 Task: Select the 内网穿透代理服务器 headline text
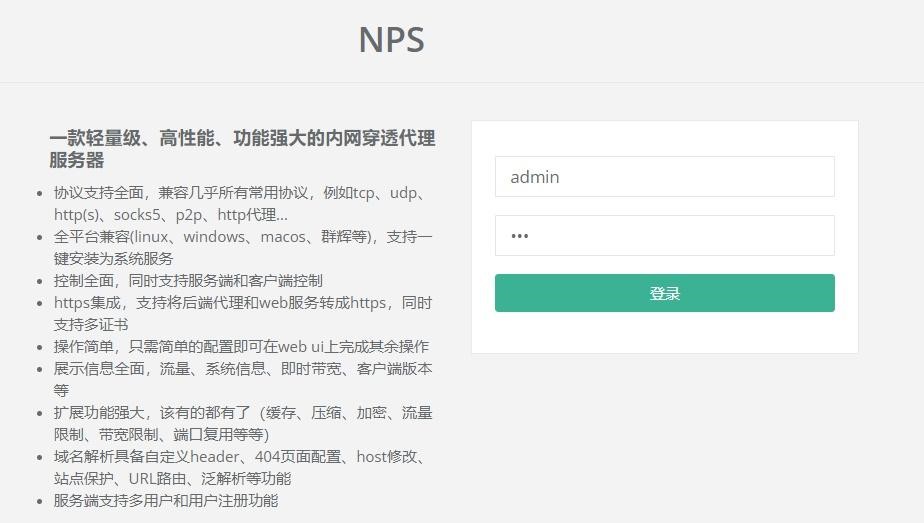point(242,149)
